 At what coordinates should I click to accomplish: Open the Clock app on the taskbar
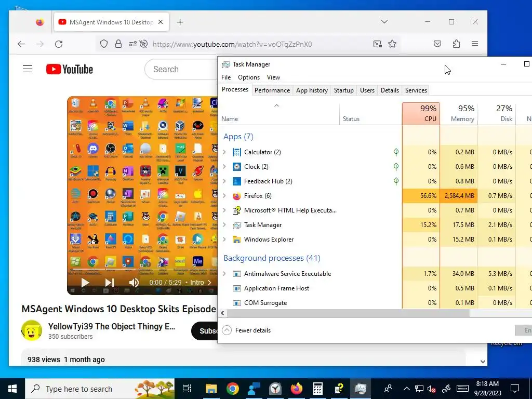(x=275, y=389)
